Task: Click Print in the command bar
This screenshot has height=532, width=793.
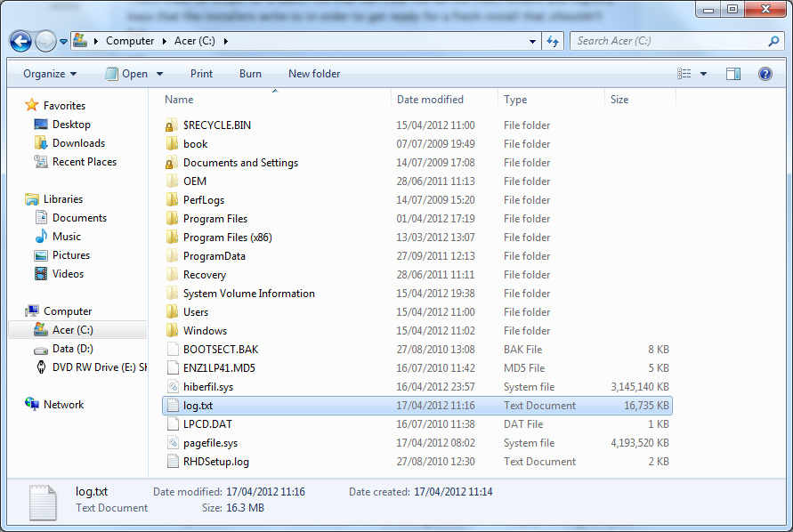Action: point(201,74)
